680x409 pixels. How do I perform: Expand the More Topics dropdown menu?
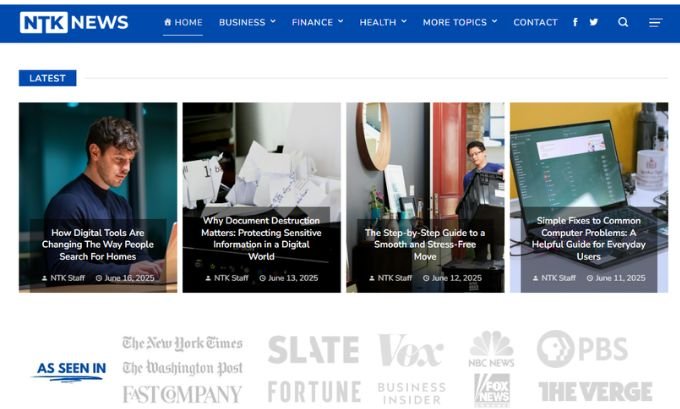pyautogui.click(x=460, y=22)
